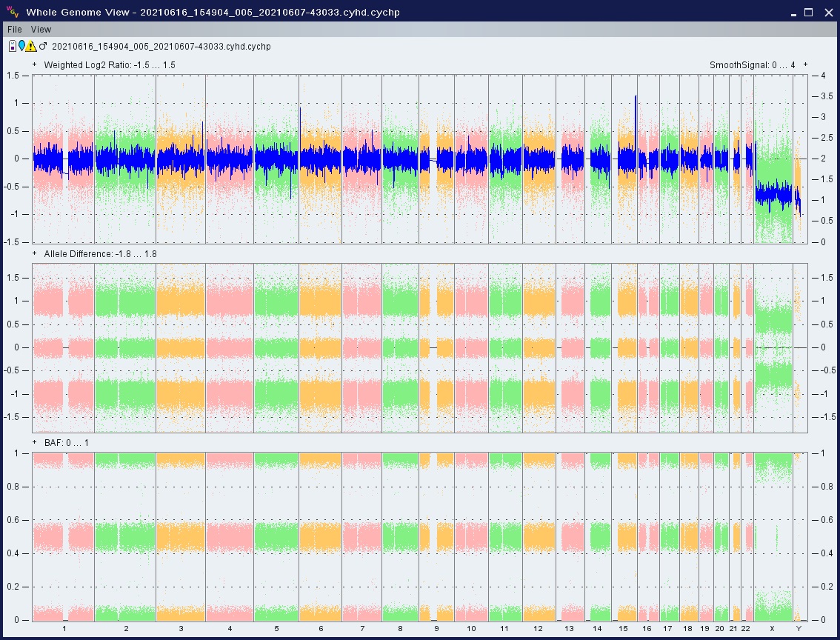Click chromosome 6 region in the BAF plot
The height and width of the screenshot is (640, 840).
click(320, 536)
